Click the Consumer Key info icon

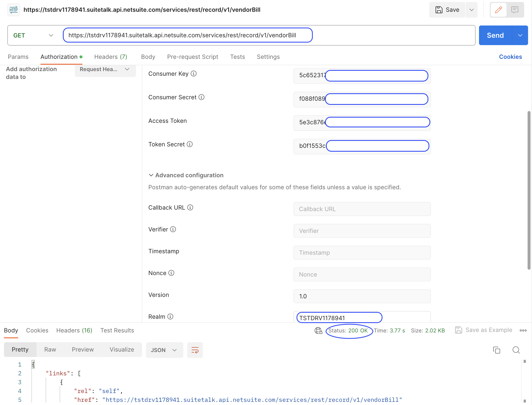[193, 74]
